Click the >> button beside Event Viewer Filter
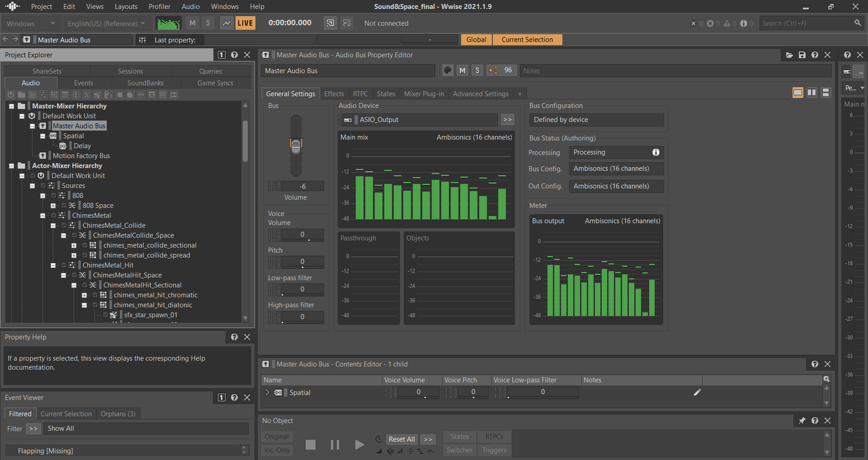The height and width of the screenshot is (460, 868). [x=33, y=429]
